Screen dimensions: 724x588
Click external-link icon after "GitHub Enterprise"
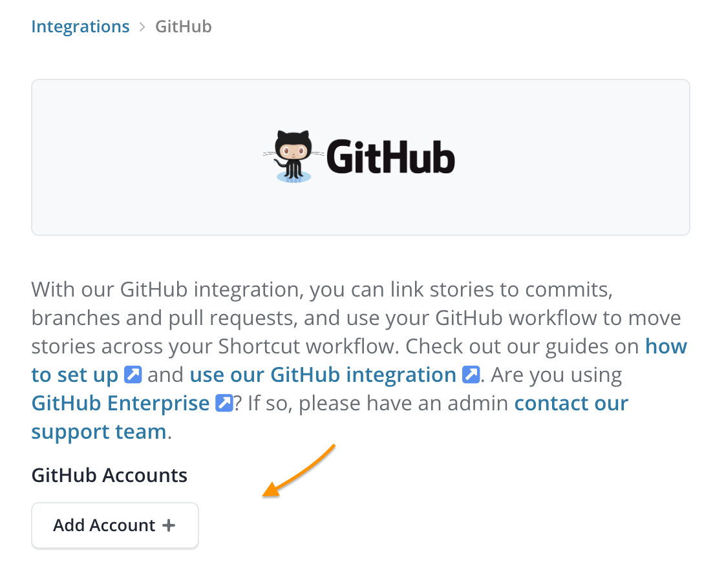pyautogui.click(x=224, y=403)
